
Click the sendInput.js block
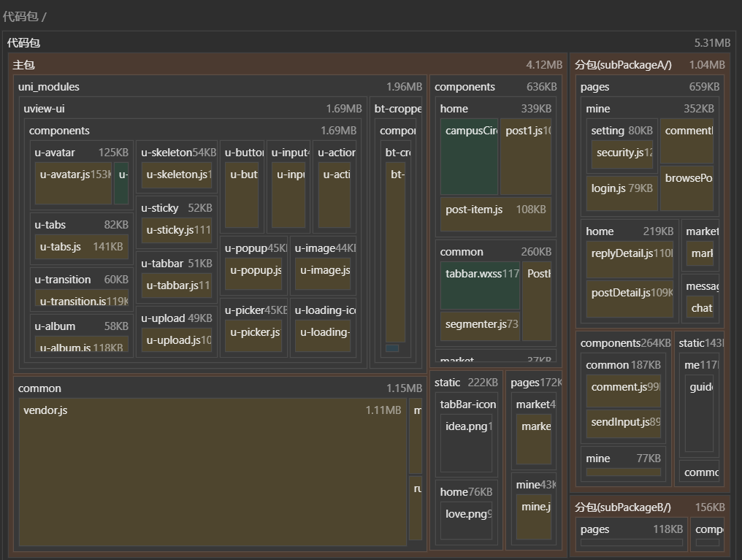tap(624, 423)
